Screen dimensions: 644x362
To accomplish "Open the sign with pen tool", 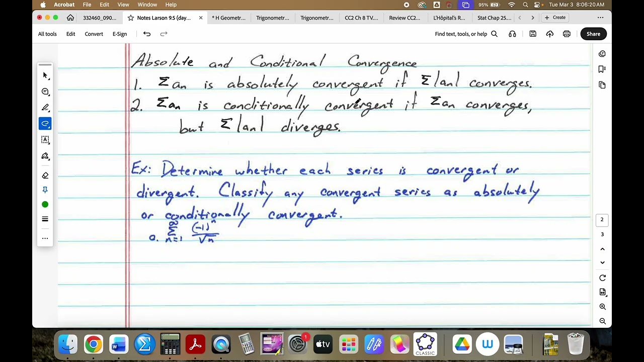I will (45, 156).
